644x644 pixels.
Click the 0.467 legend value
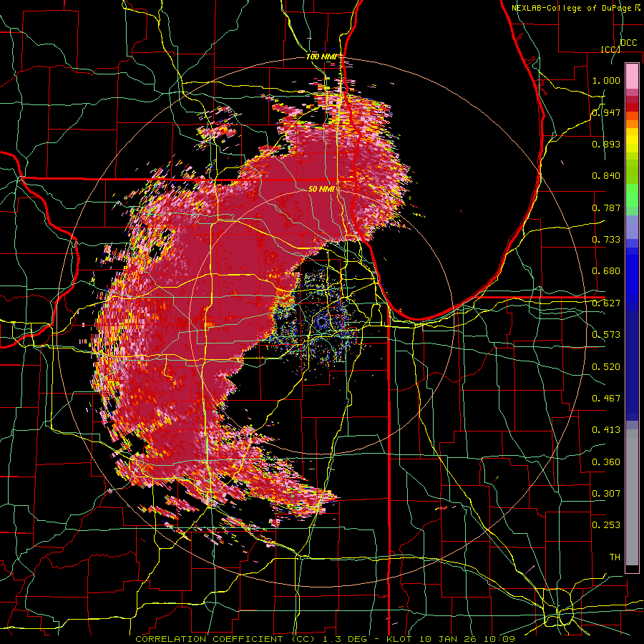pyautogui.click(x=606, y=399)
